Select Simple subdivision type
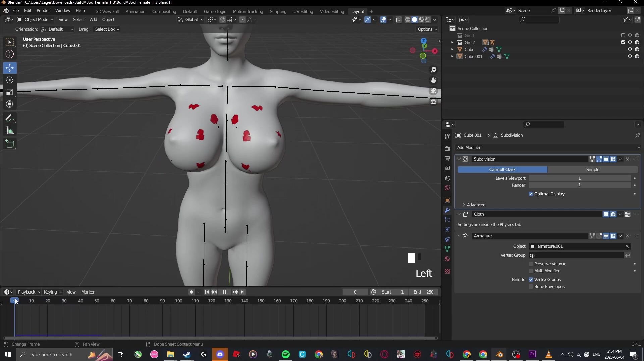Viewport: 644px width, 361px height. tap(592, 170)
